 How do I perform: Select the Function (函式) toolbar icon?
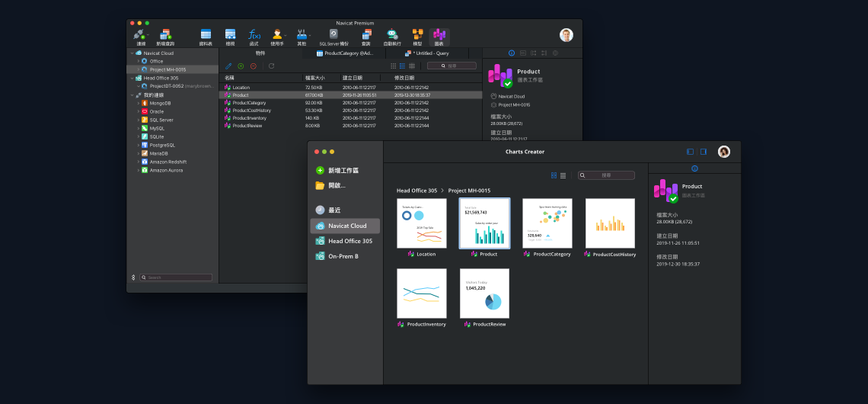click(x=254, y=35)
